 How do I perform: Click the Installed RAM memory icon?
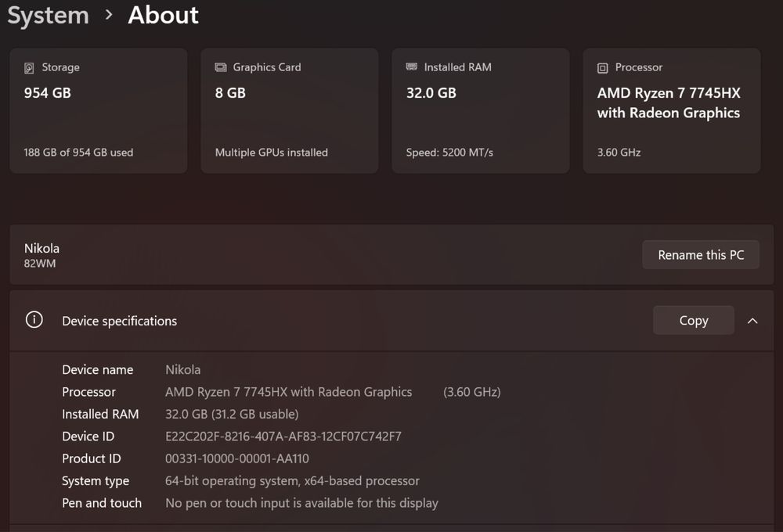412,66
